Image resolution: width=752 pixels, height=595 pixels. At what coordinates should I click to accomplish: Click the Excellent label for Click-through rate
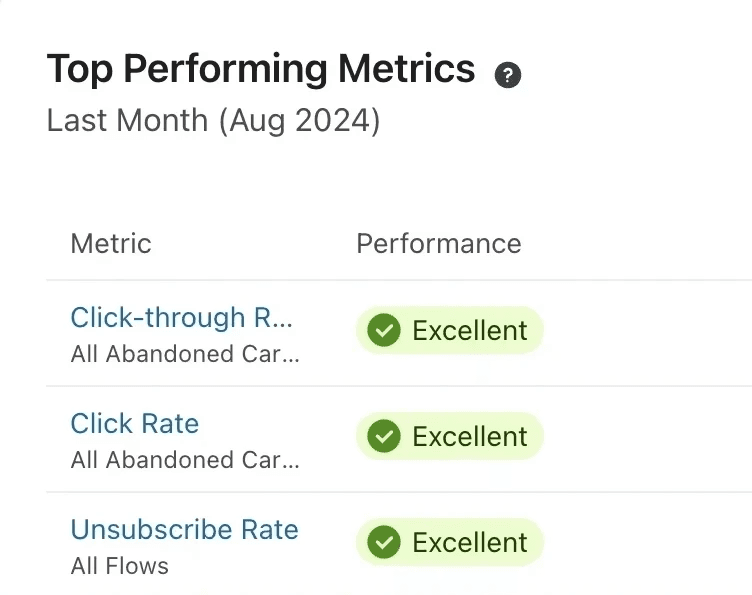pyautogui.click(x=469, y=330)
